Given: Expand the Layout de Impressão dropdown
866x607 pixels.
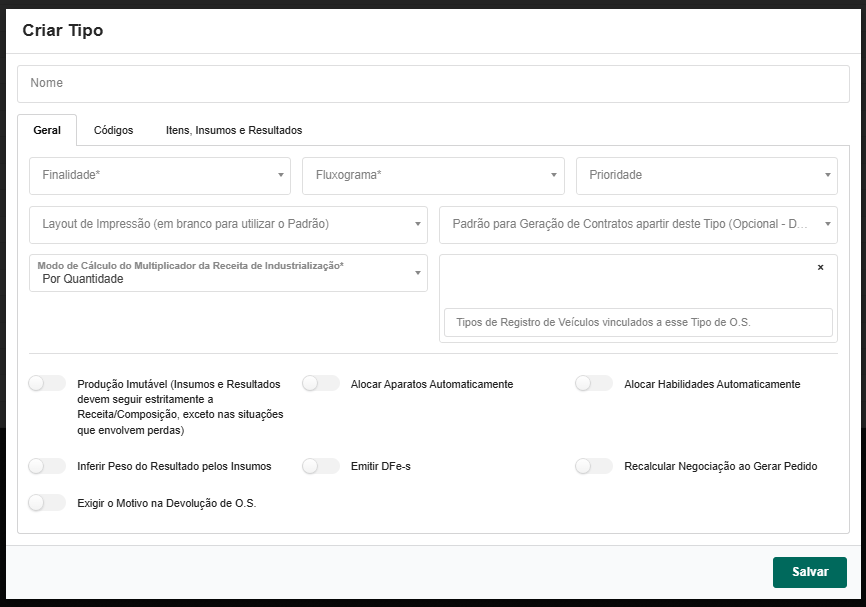Looking at the screenshot, I should (x=228, y=224).
